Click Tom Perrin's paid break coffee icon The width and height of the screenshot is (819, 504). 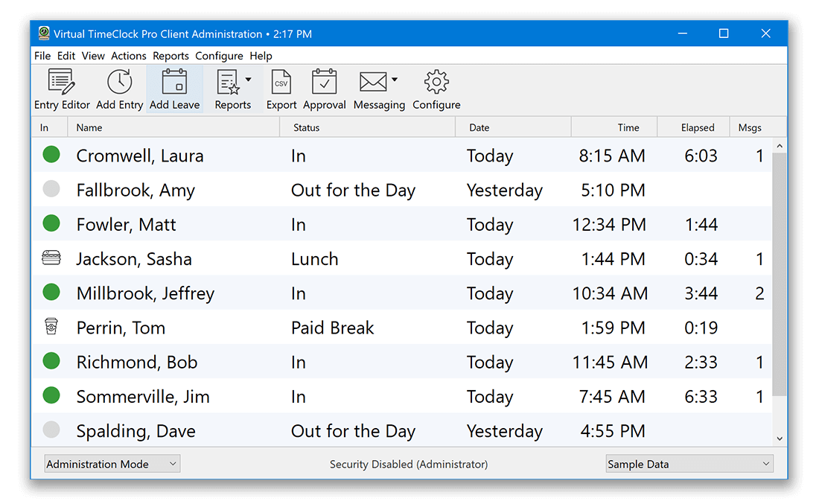click(x=51, y=327)
